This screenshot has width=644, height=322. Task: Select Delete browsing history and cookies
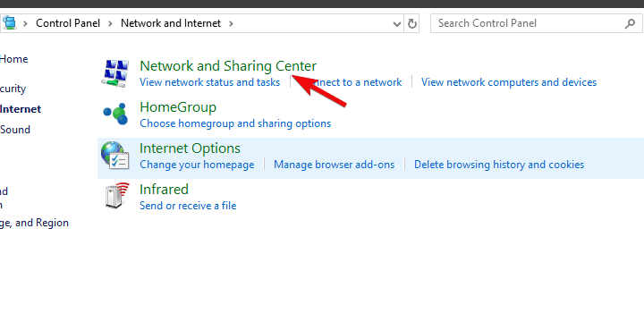tap(498, 165)
